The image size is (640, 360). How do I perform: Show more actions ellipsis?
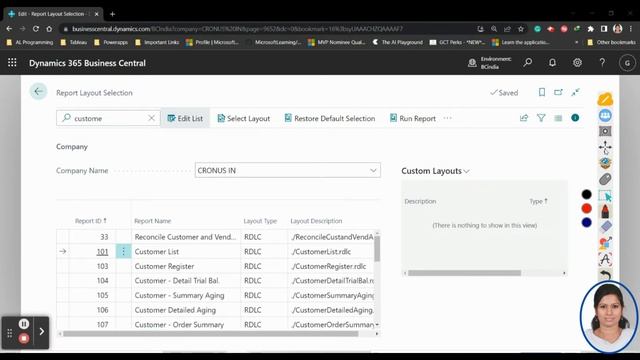(447, 118)
